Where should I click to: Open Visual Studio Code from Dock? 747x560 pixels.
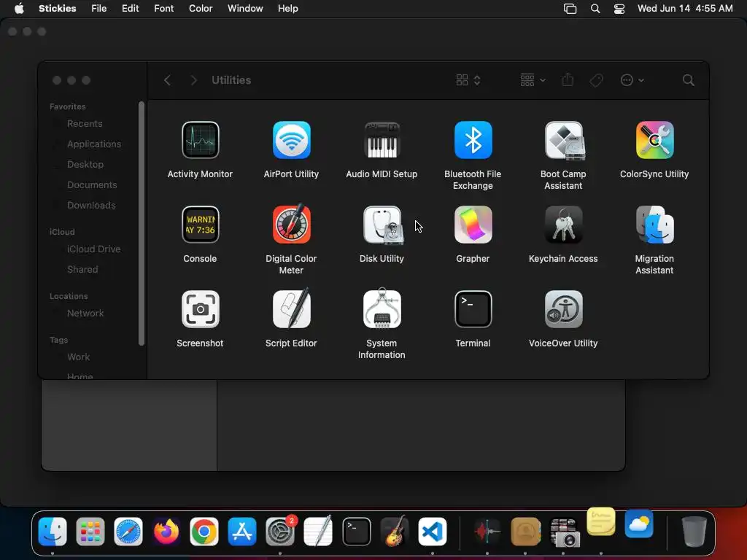(x=433, y=532)
